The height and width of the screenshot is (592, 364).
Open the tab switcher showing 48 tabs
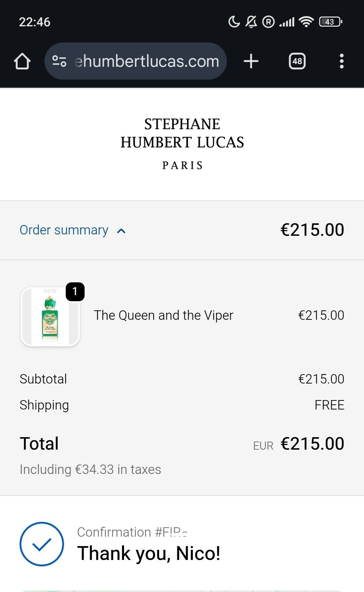[297, 61]
